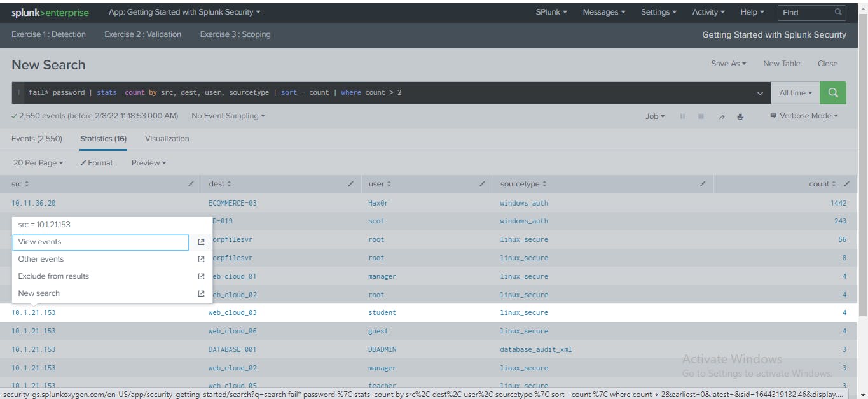868x399 pixels.
Task: Print the search results
Action: pyautogui.click(x=740, y=116)
